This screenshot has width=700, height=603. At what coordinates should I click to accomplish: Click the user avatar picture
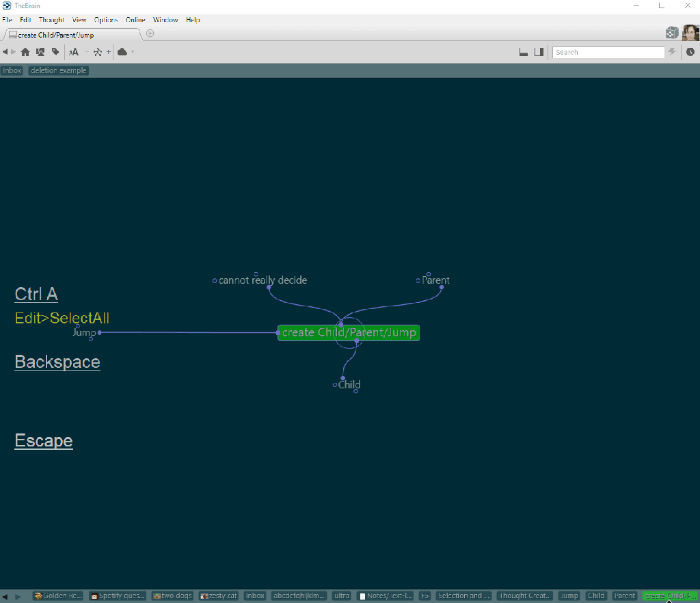click(690, 33)
